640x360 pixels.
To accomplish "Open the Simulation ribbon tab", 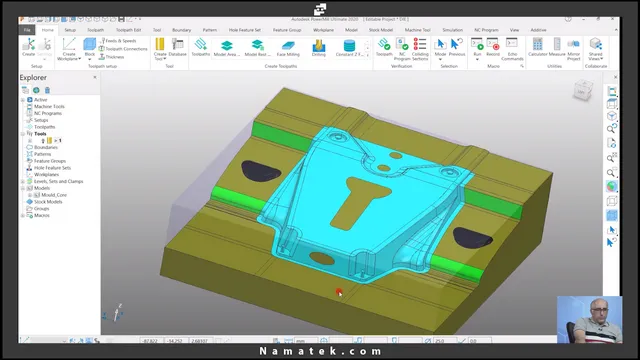I will 452,30.
